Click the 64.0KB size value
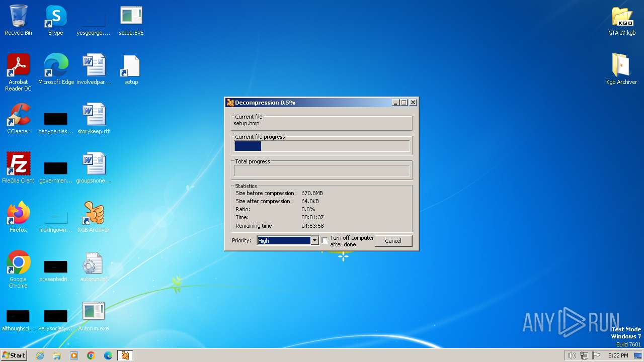 (310, 201)
